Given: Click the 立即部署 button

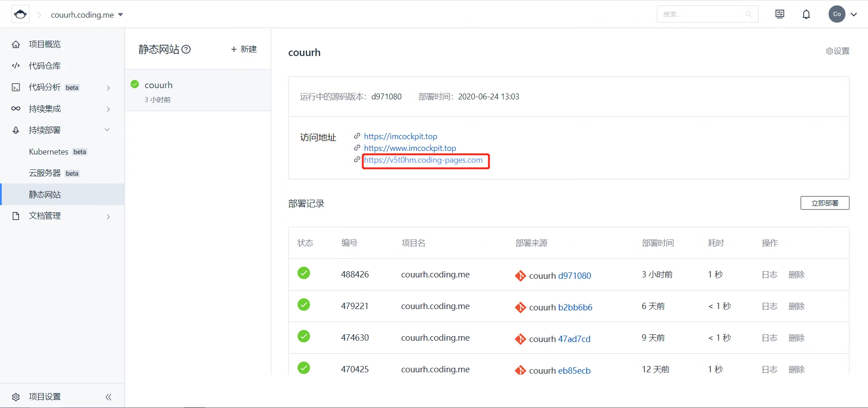Looking at the screenshot, I should click(x=825, y=203).
